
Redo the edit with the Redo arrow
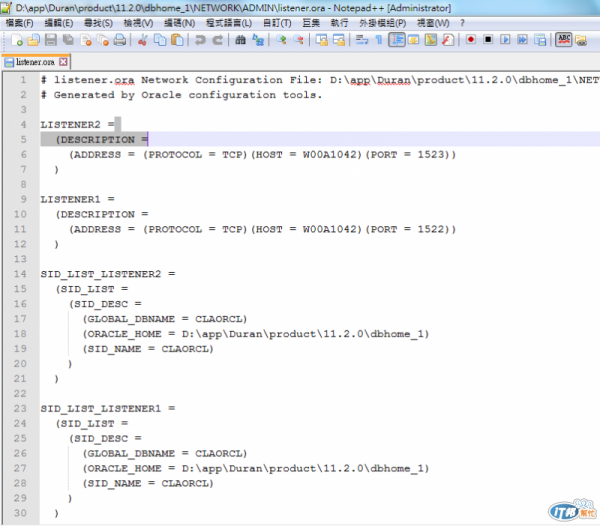[217, 40]
